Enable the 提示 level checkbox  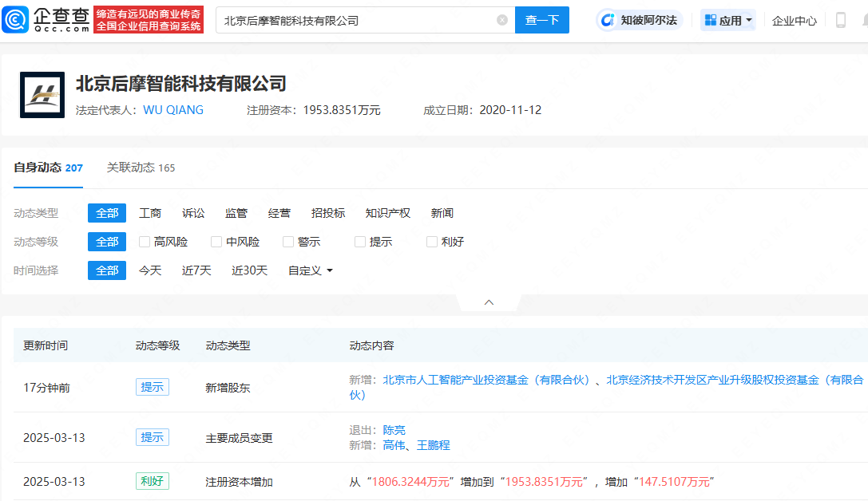(x=360, y=242)
